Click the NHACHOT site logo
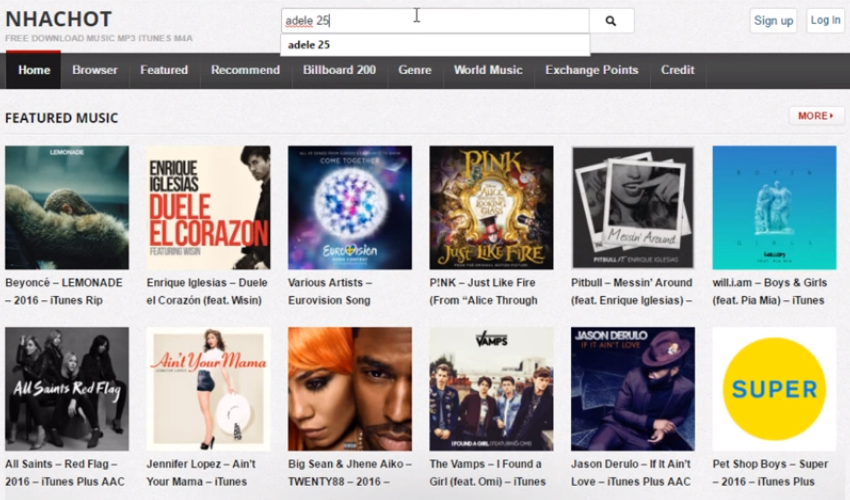850x500 pixels. (59, 20)
